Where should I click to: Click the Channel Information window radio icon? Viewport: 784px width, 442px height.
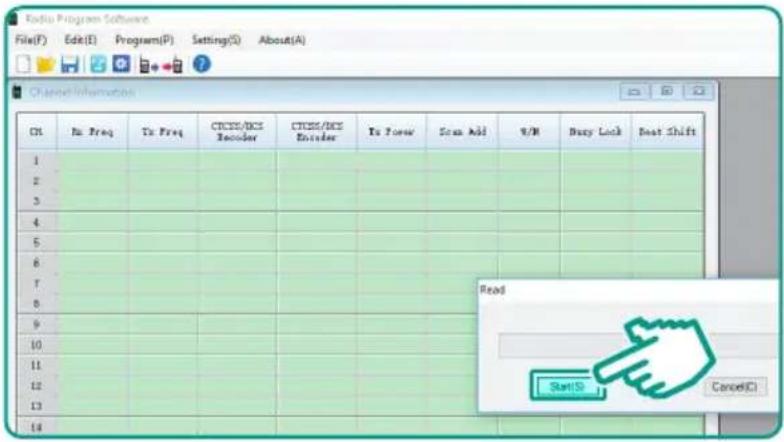(18, 92)
